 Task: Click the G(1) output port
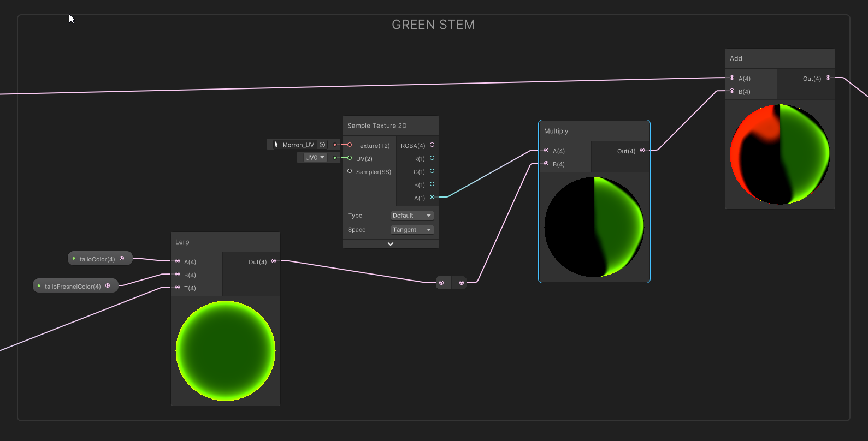tap(432, 171)
